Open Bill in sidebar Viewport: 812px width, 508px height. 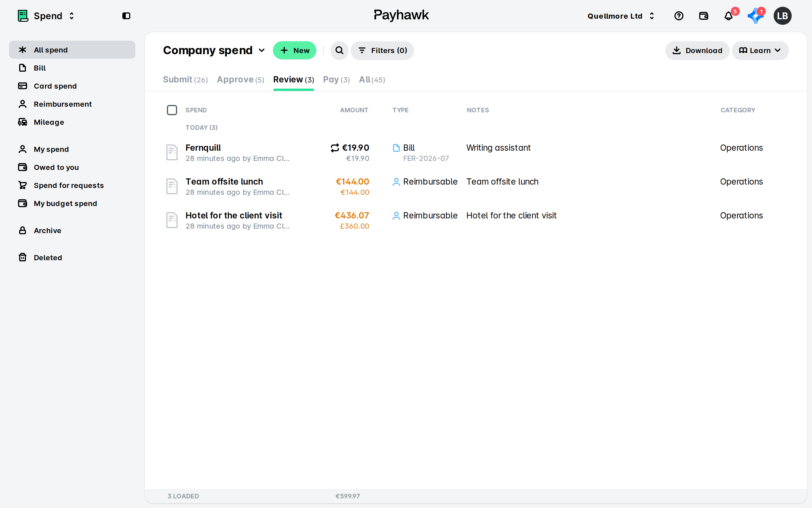click(x=72, y=68)
